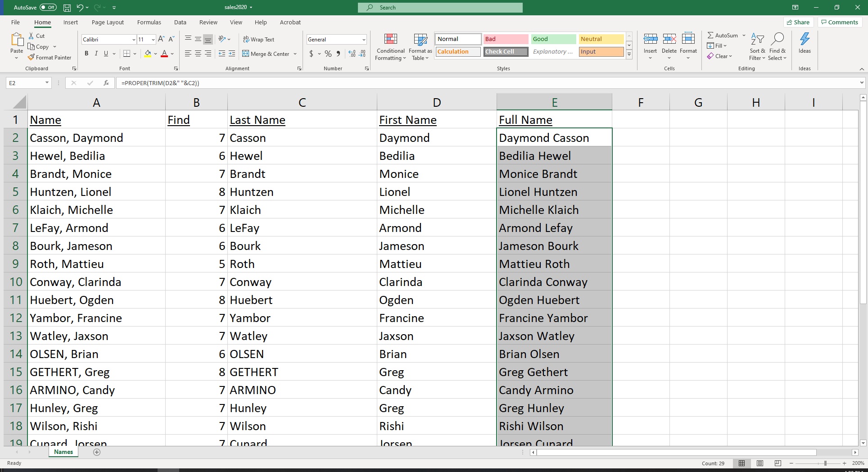This screenshot has height=472, width=868.
Task: Open the Page Layout ribbon tab
Action: pos(108,22)
